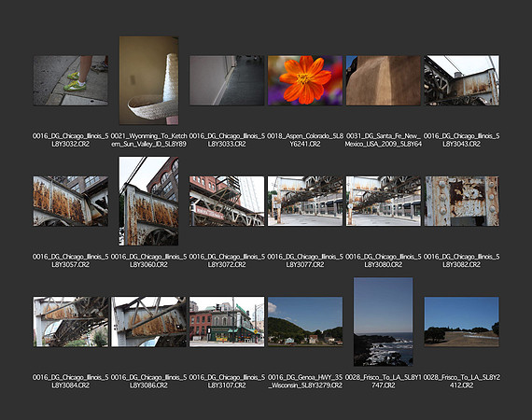This screenshot has height=420, width=532.
Task: Click file name 0028_Frisco_To_LA_SL8Y1747.CR2
Action: click(x=383, y=382)
